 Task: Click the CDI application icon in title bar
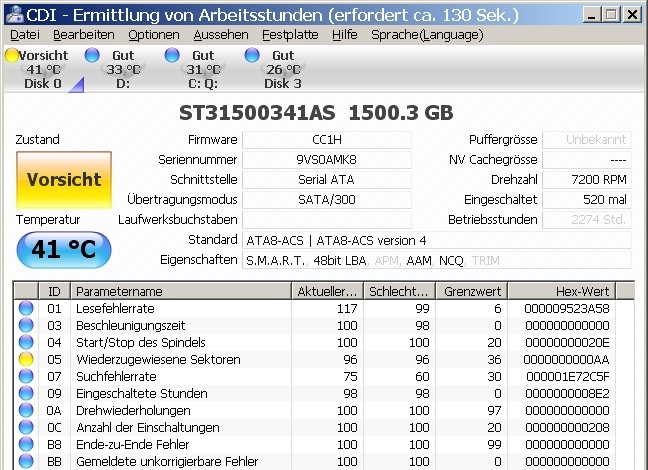15,15
